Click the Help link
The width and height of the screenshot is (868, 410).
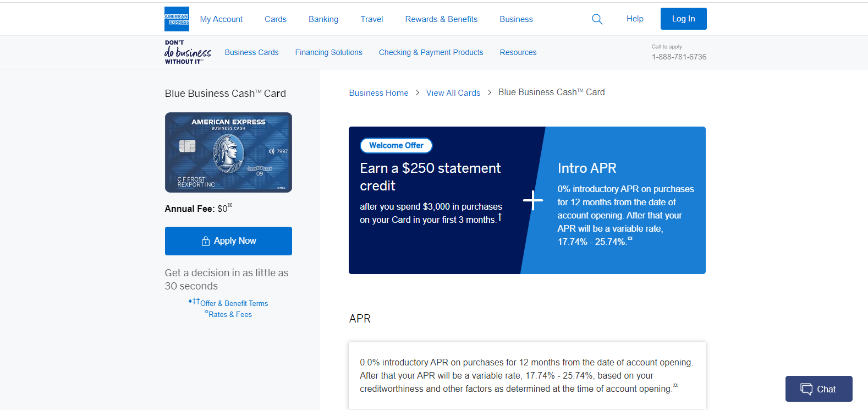click(635, 19)
